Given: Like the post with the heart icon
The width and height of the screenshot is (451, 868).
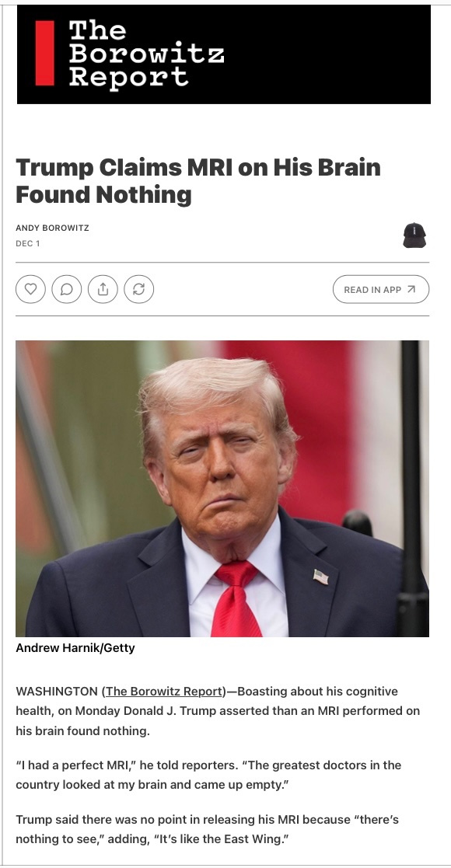Looking at the screenshot, I should coord(30,289).
